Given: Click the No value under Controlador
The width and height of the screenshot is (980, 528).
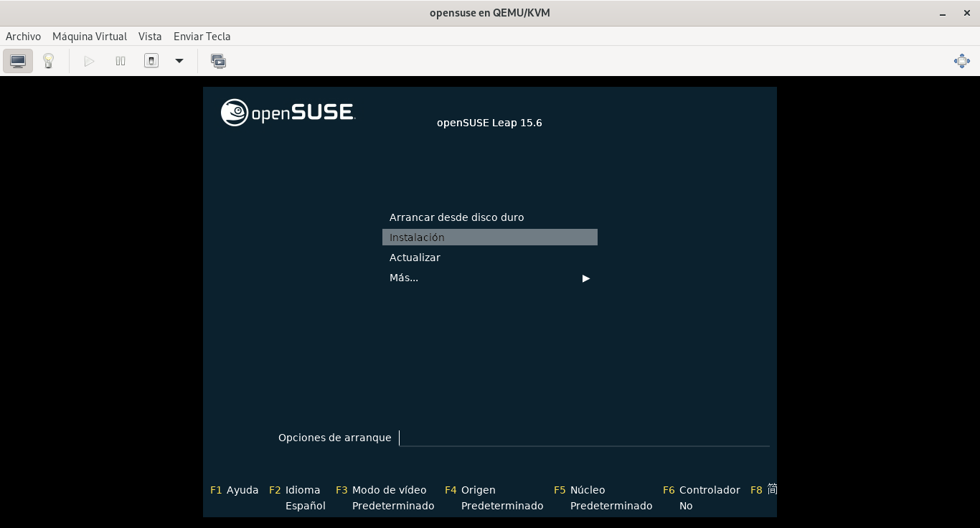Looking at the screenshot, I should [686, 506].
